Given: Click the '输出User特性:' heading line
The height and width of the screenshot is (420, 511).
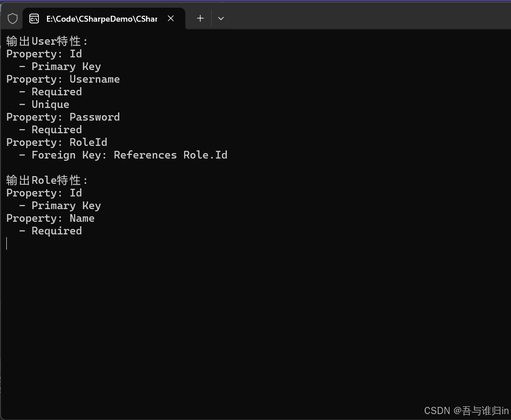Looking at the screenshot, I should pyautogui.click(x=47, y=41).
